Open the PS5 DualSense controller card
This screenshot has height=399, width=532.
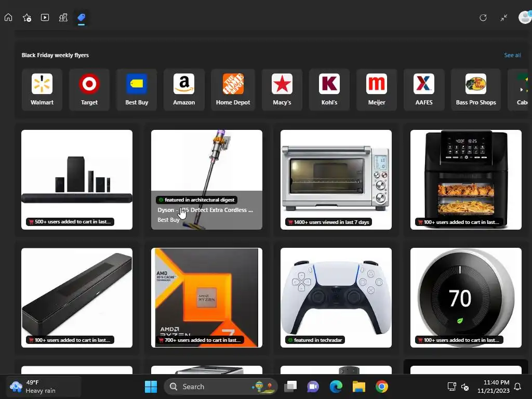[x=336, y=298]
